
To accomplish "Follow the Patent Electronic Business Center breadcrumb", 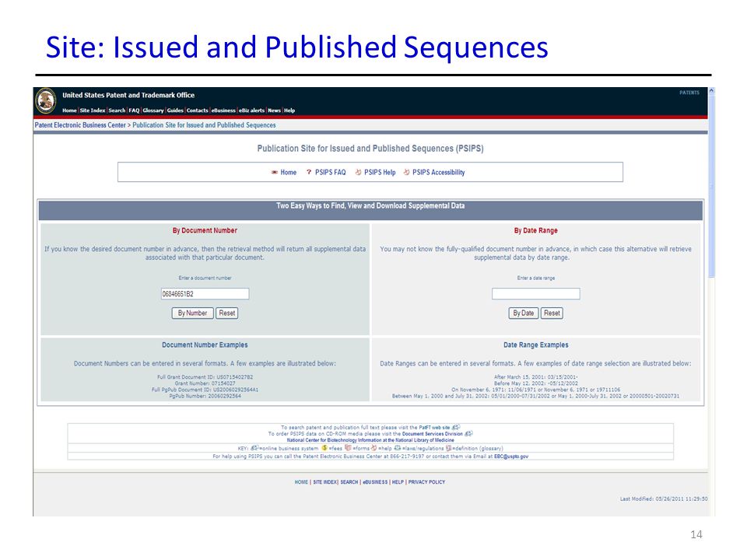I will tap(80, 125).
